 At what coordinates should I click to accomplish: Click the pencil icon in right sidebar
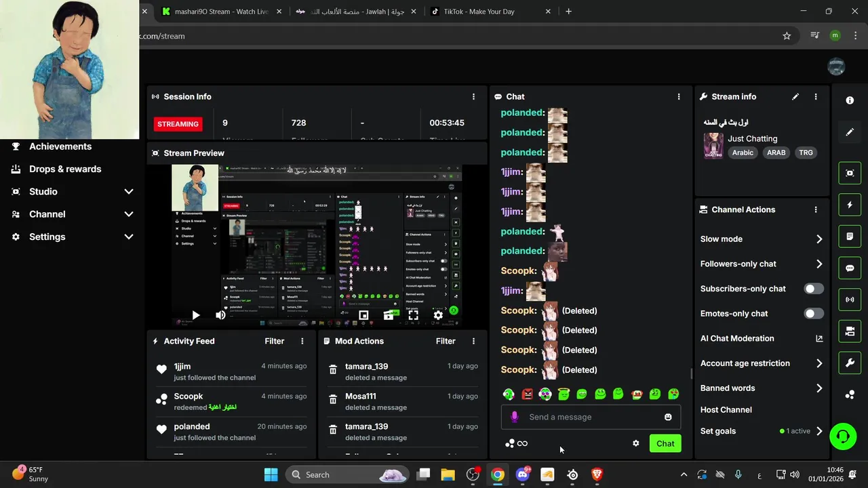pyautogui.click(x=850, y=132)
